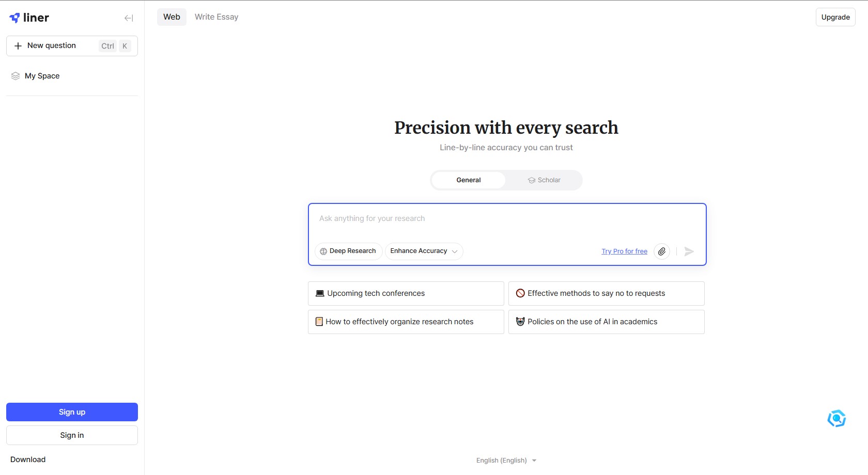The image size is (868, 475).
Task: Click the send arrow icon
Action: [x=689, y=251]
